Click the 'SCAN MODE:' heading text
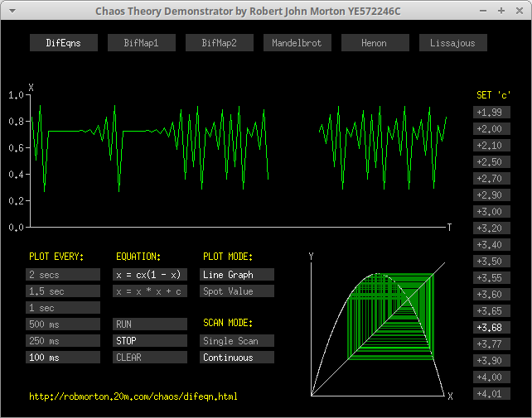The image size is (532, 418). pos(228,323)
